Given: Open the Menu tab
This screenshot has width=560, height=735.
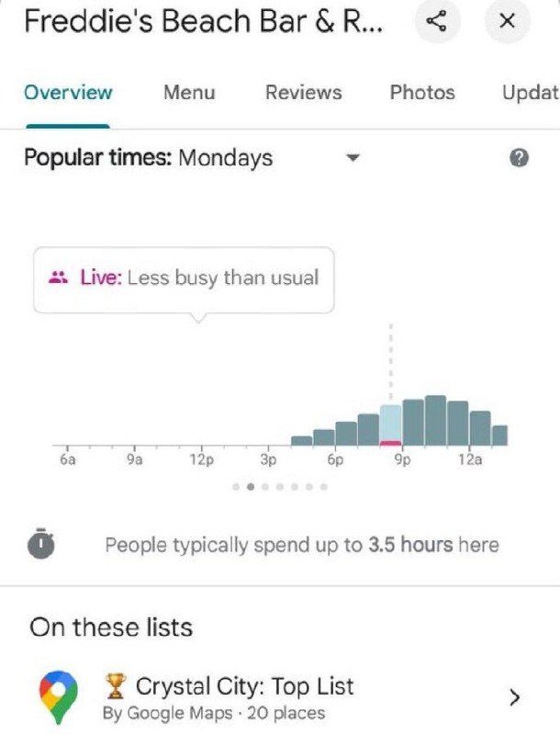Looking at the screenshot, I should point(189,93).
